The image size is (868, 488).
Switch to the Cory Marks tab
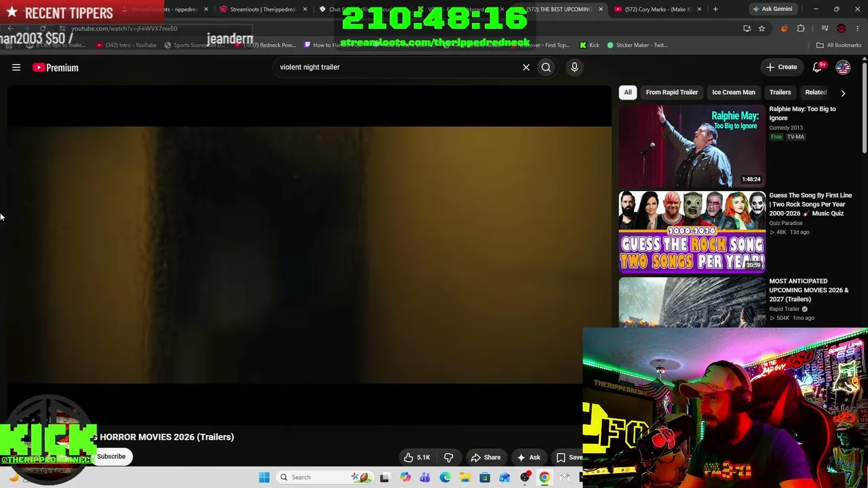pos(657,9)
